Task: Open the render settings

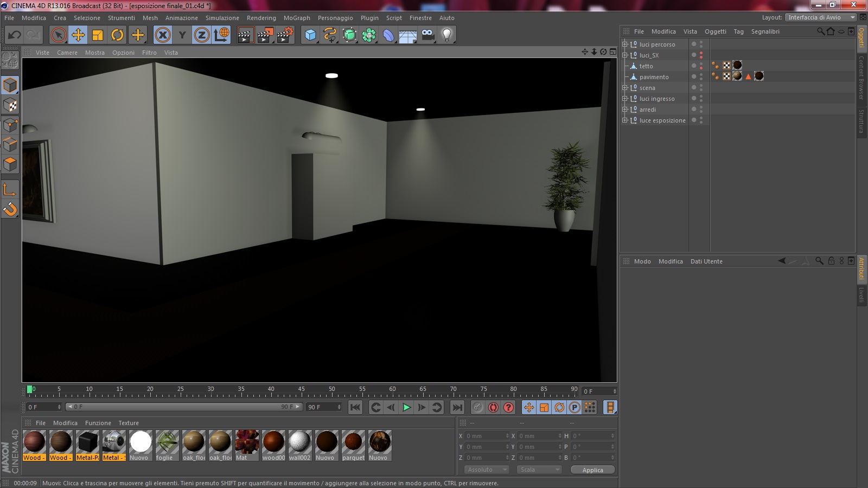Action: point(285,35)
